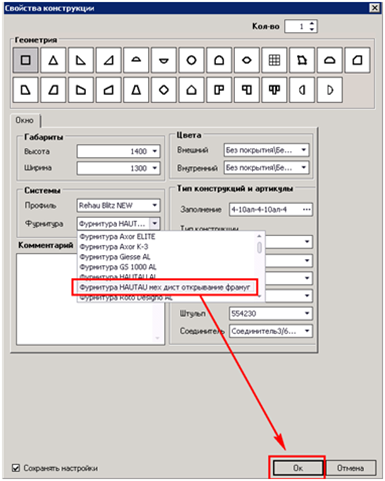Select the small upward arc segment shape
Image resolution: width=385 pixels, height=481 pixels.
(136, 60)
